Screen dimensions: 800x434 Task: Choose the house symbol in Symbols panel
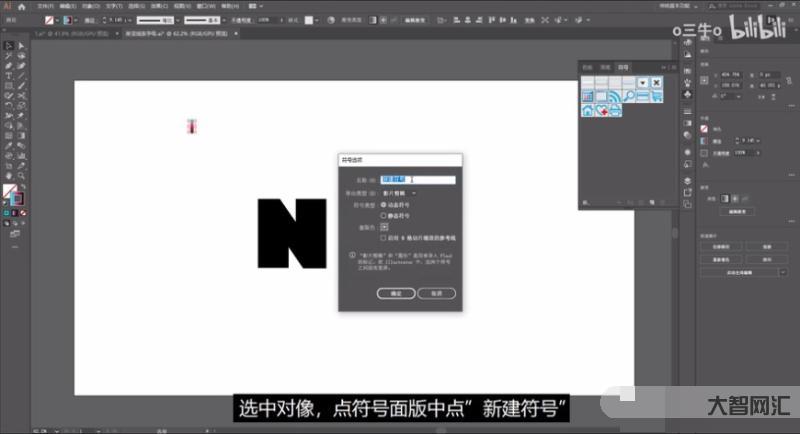tap(589, 110)
